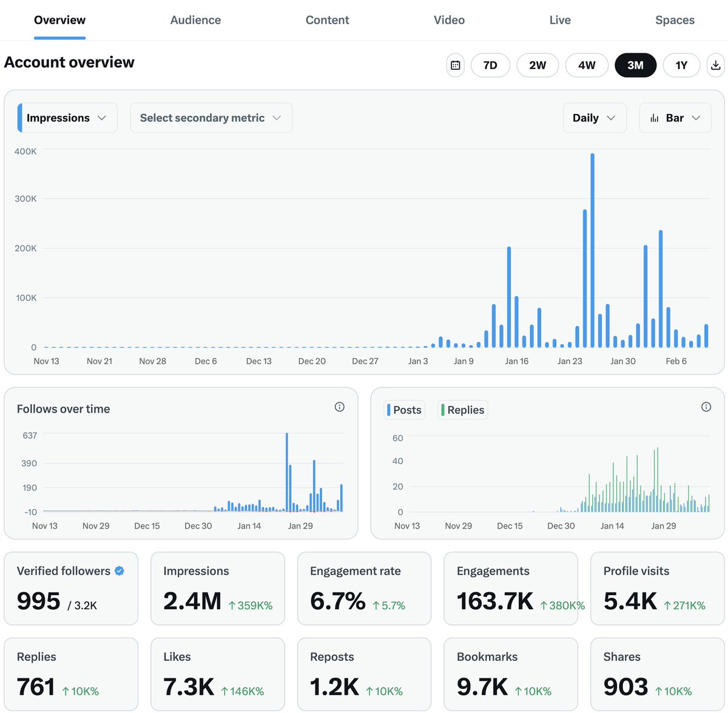Open the Daily granularity dropdown
Viewport: 728px width, 713px height.
point(595,118)
